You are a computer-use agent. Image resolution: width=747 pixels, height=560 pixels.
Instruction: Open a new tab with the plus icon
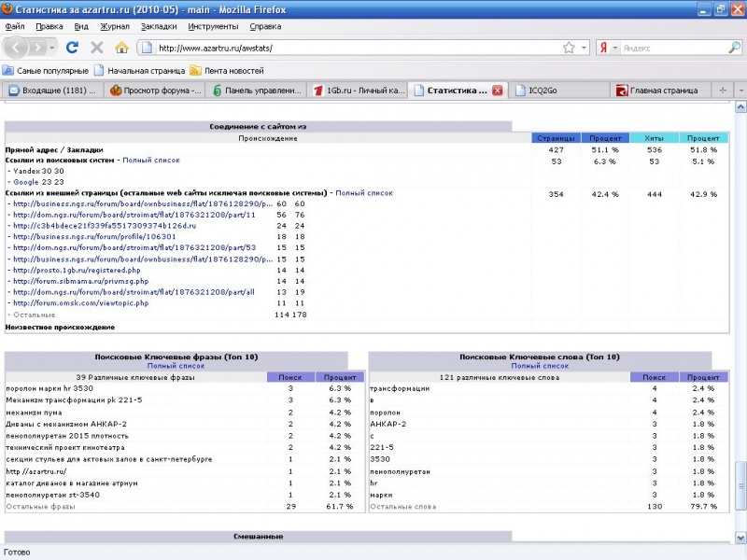pos(722,91)
